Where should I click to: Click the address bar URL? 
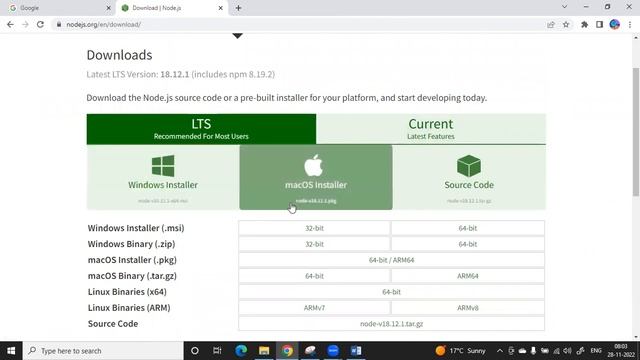tap(103, 24)
